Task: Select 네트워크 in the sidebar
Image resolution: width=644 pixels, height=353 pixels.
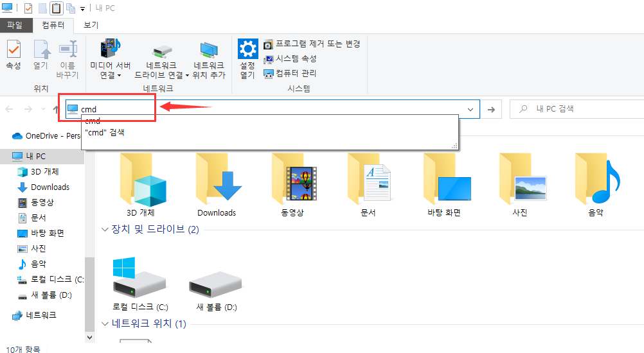Action: click(35, 315)
